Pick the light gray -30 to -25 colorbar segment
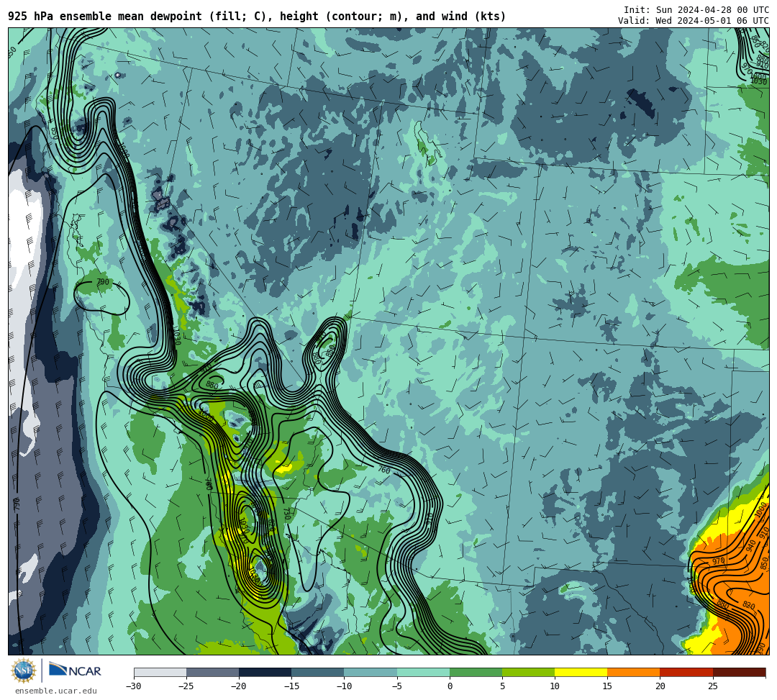 [x=160, y=672]
